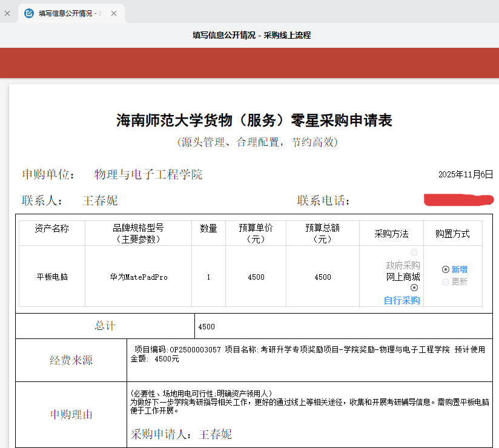The height and width of the screenshot is (448, 499).
Task: Select the 政府采购 radio button
Action: 414,252
